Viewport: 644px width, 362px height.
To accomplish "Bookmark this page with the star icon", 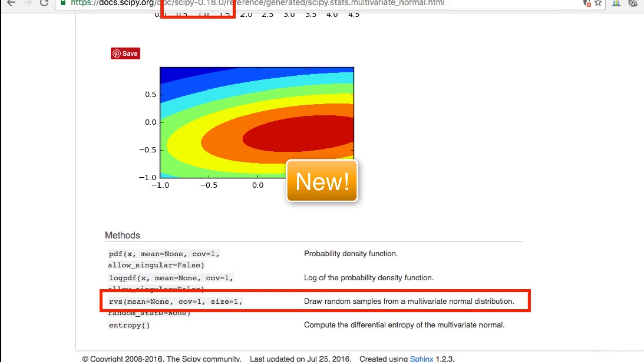I will (x=598, y=3).
